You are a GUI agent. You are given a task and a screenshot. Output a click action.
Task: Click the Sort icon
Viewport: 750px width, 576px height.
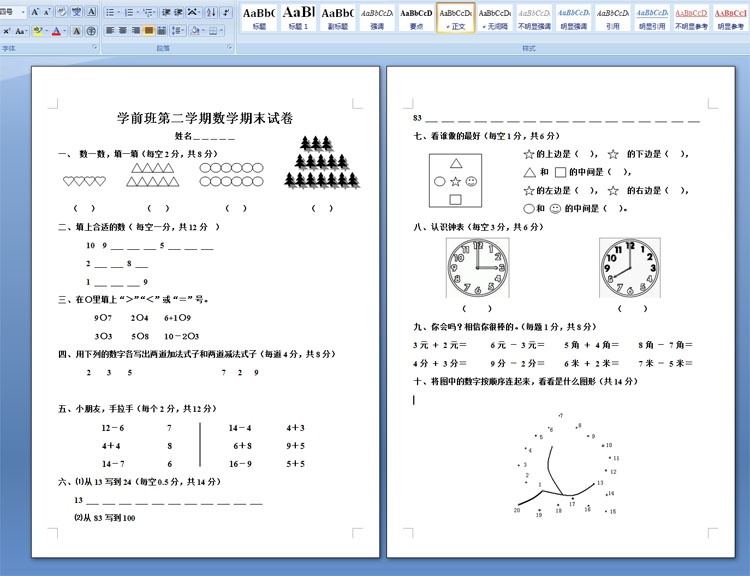211,12
